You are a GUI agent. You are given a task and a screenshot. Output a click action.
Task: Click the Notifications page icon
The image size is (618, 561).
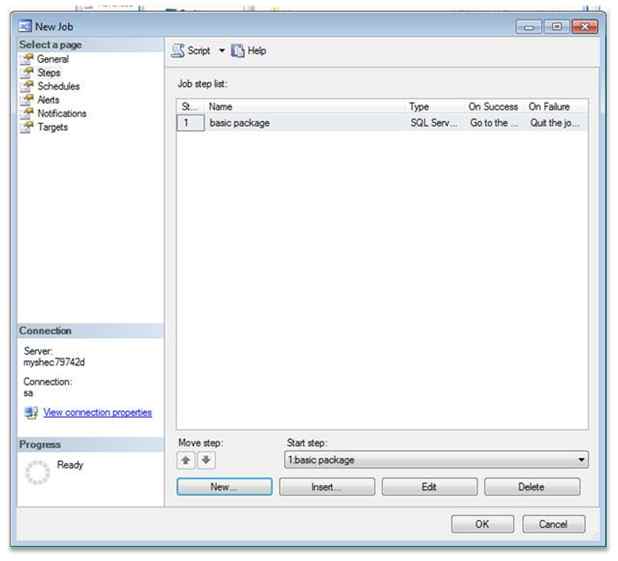click(x=27, y=114)
